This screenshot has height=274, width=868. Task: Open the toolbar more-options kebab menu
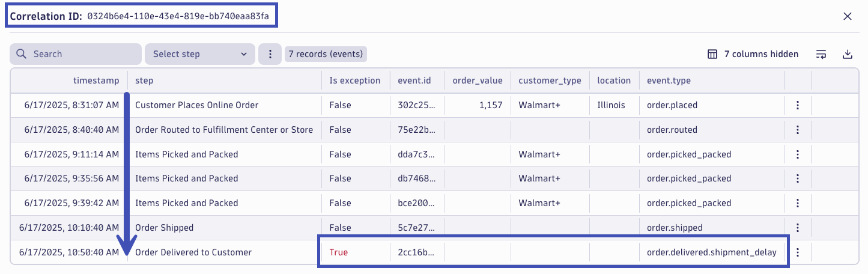270,54
